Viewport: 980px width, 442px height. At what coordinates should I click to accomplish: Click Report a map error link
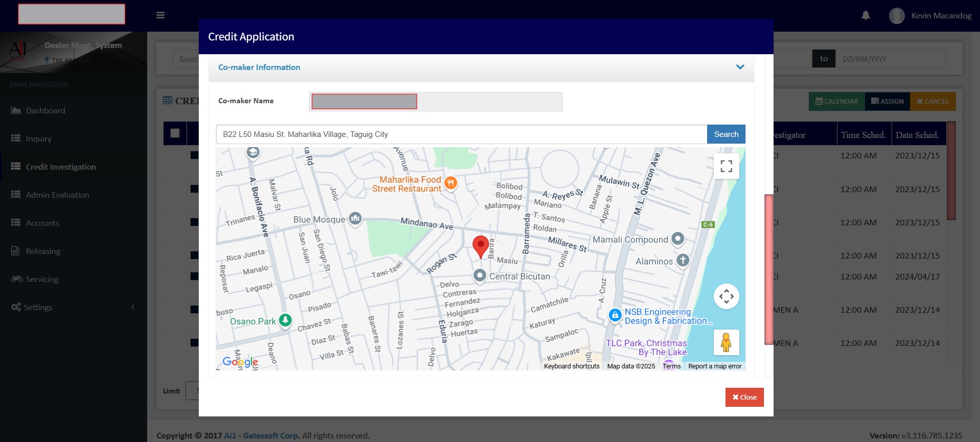click(x=715, y=366)
